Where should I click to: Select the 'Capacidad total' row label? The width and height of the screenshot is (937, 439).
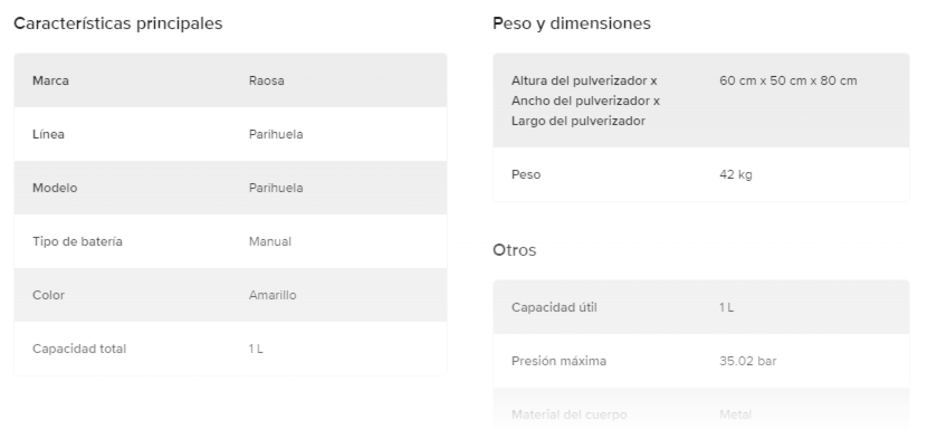pos(80,349)
